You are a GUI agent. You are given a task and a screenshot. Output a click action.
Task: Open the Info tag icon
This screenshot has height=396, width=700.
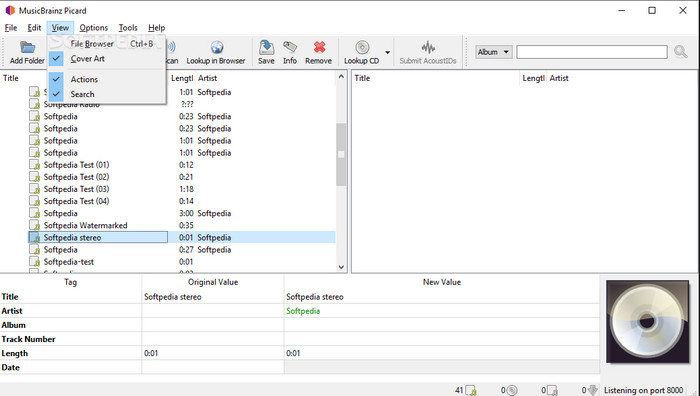pos(290,47)
